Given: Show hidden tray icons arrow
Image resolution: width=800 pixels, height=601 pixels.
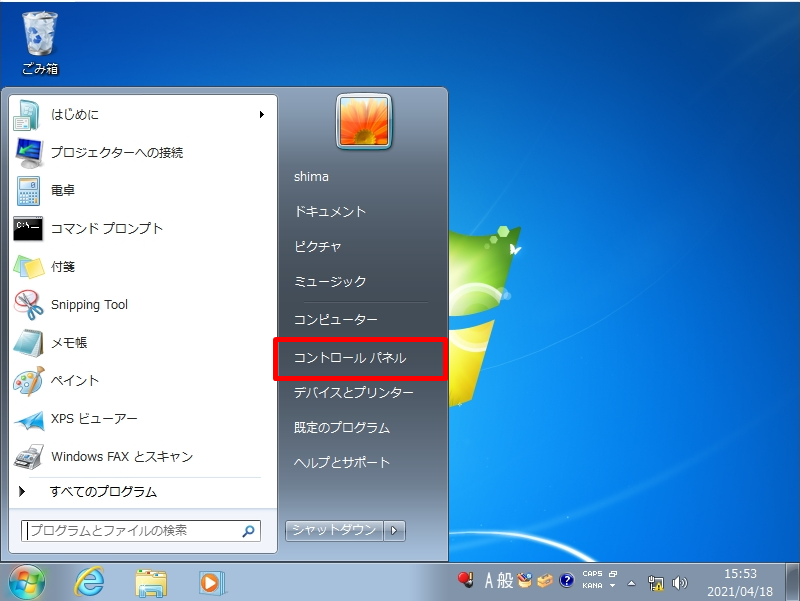Looking at the screenshot, I should (x=632, y=583).
